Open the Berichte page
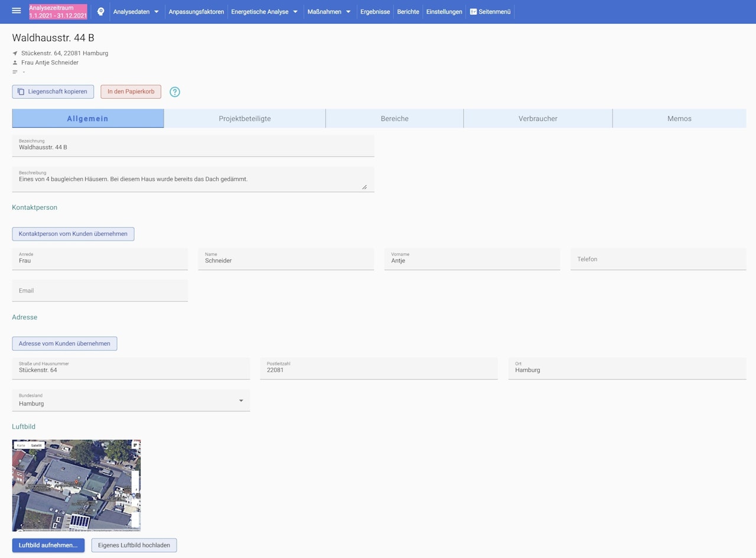 click(408, 11)
